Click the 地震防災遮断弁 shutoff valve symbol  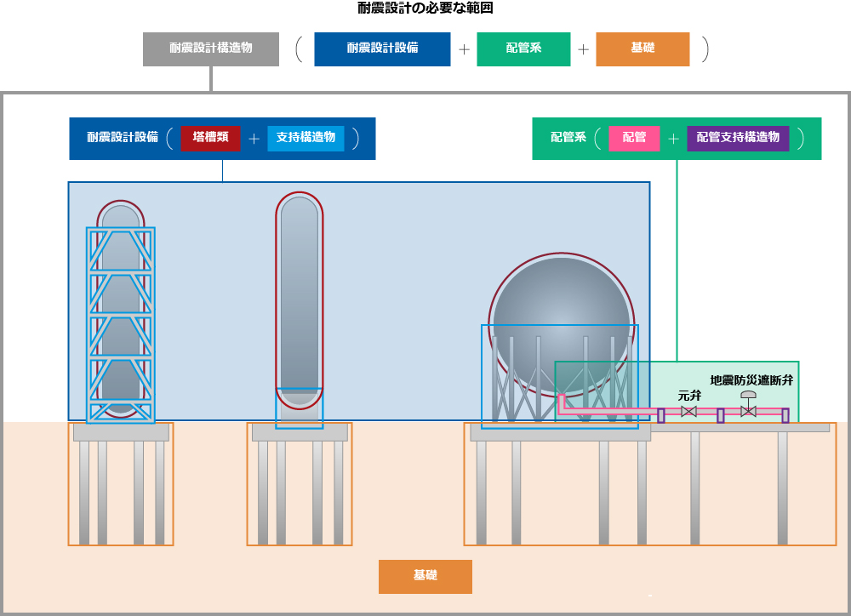tap(748, 410)
